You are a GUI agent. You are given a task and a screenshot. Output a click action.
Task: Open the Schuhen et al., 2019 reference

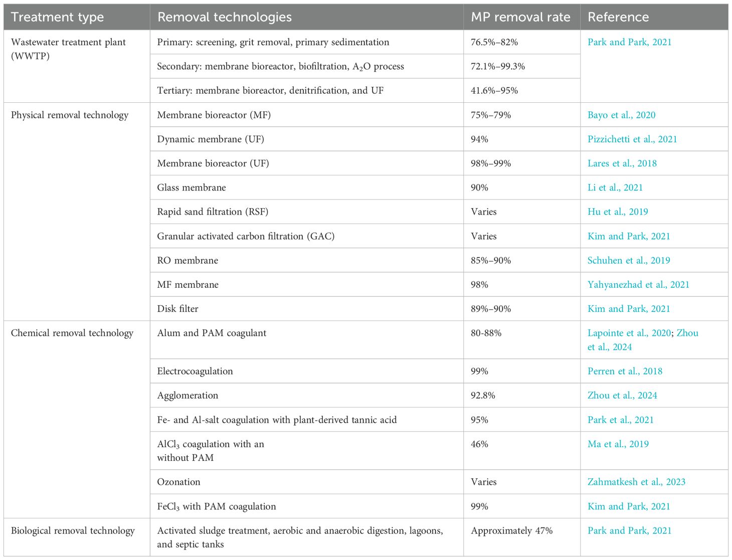(628, 260)
